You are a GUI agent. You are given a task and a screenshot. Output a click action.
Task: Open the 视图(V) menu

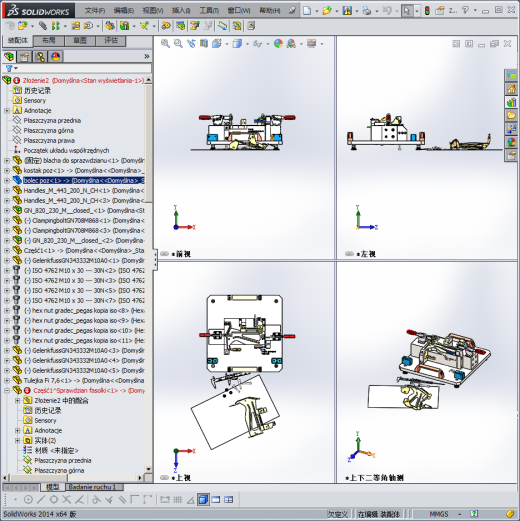coord(153,11)
